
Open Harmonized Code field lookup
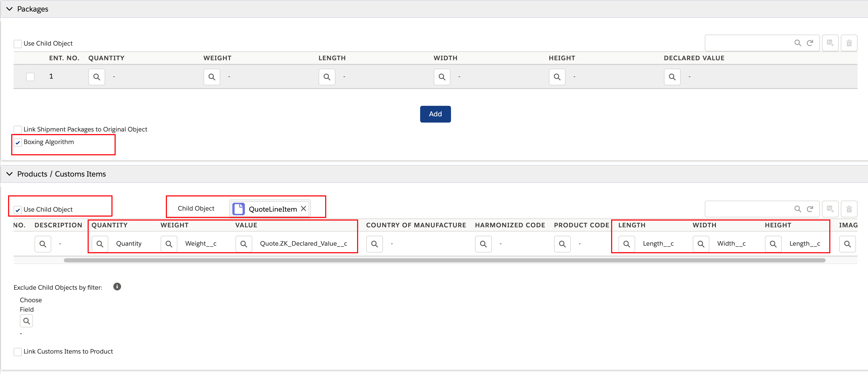click(x=483, y=244)
